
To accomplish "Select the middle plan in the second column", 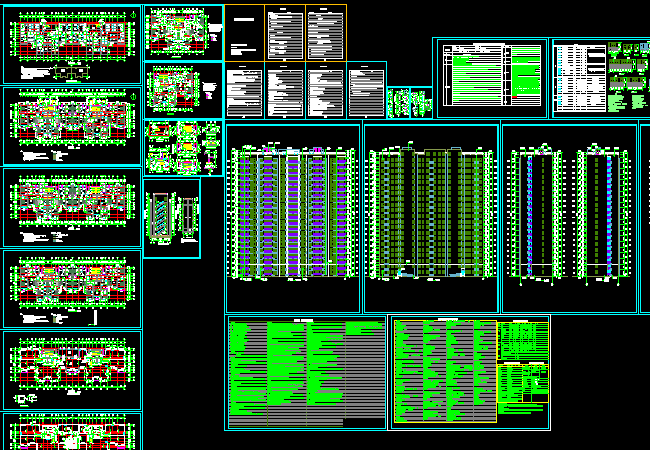I will [183, 90].
